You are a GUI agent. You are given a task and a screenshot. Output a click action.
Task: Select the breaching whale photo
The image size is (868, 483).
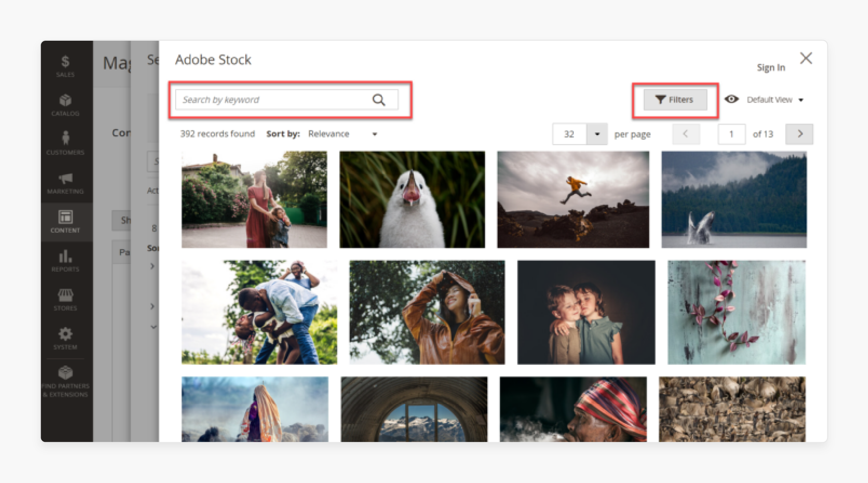734,200
